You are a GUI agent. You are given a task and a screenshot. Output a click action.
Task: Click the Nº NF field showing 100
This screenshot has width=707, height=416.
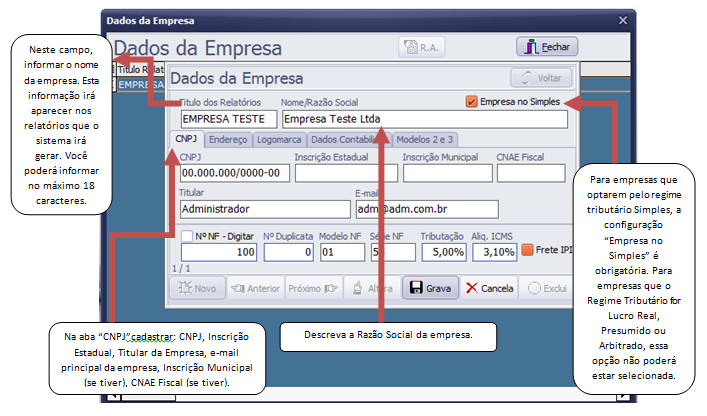click(219, 252)
